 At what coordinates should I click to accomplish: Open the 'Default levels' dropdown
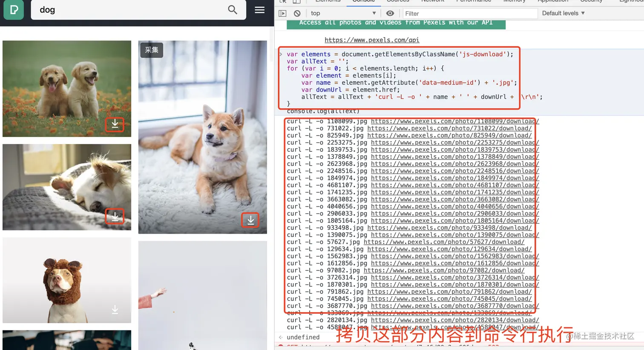tap(563, 13)
